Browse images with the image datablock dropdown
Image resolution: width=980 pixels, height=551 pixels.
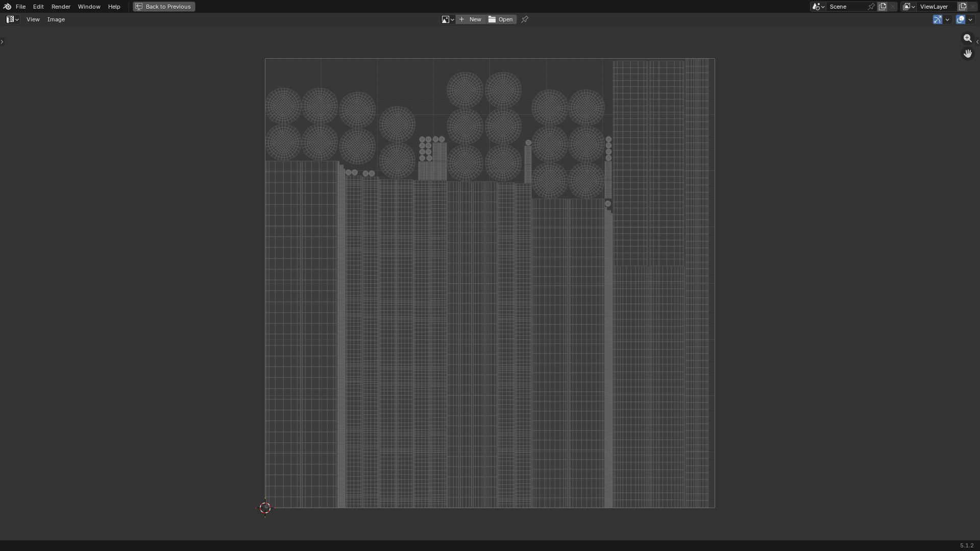click(448, 19)
